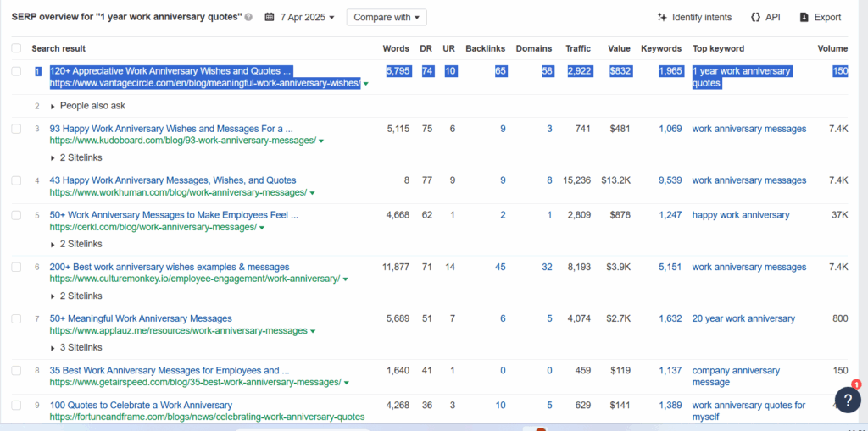Screen dimensions: 868x431
Task: Click top keyword company anniversary message
Action: tap(736, 376)
